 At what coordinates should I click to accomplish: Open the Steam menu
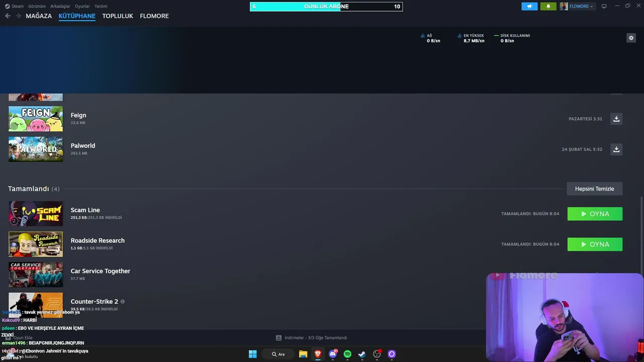pos(14,6)
